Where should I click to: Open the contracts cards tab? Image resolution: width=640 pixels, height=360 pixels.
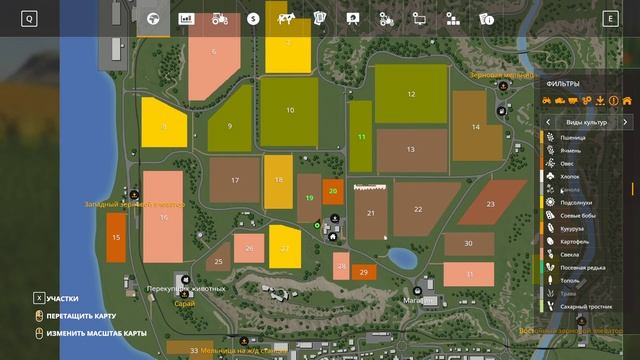tap(320, 18)
